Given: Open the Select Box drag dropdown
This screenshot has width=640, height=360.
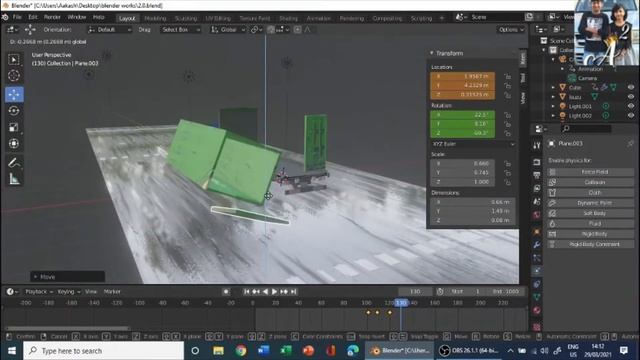Looking at the screenshot, I should (180, 29).
